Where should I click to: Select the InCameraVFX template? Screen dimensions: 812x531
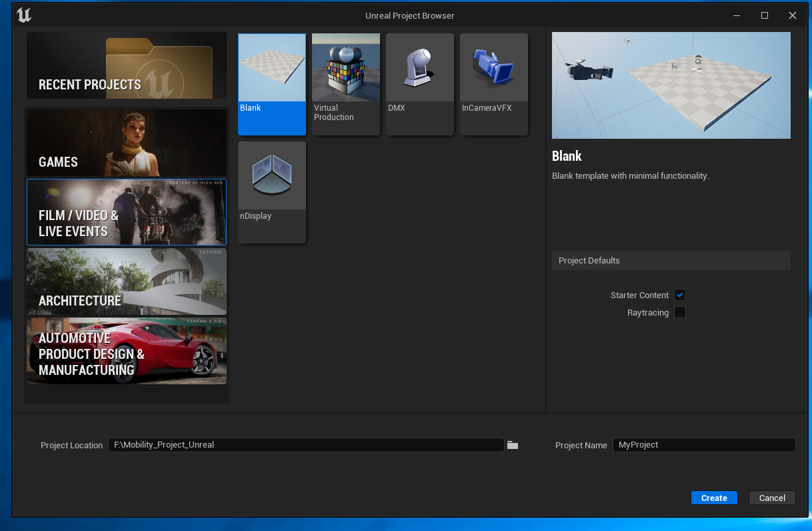coord(494,84)
